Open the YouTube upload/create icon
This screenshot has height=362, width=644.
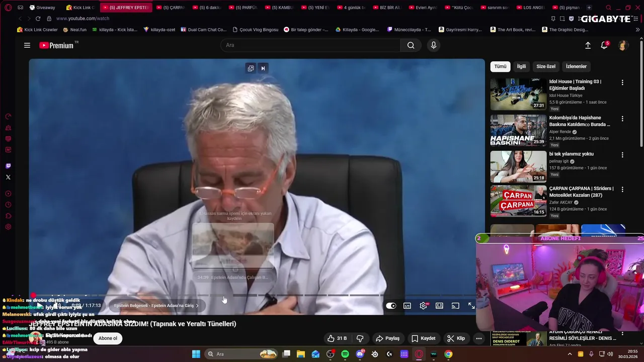tap(588, 45)
